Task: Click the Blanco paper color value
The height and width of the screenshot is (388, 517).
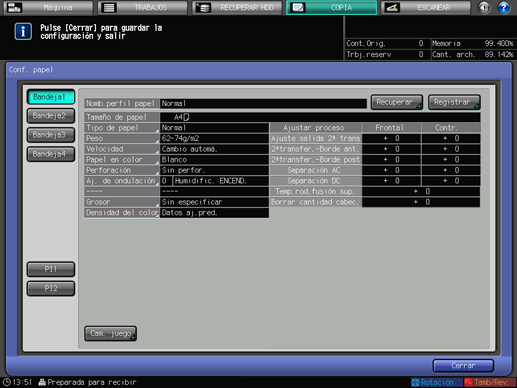Action: click(214, 160)
